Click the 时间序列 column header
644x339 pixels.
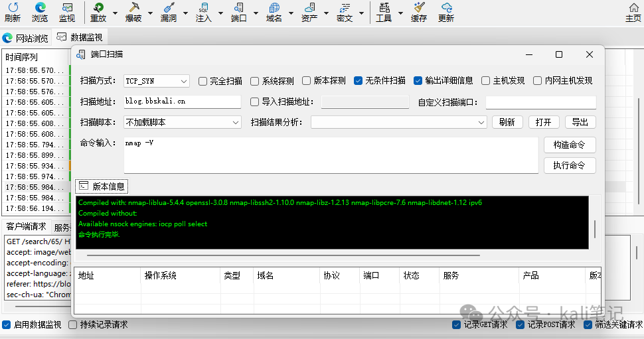pos(35,57)
